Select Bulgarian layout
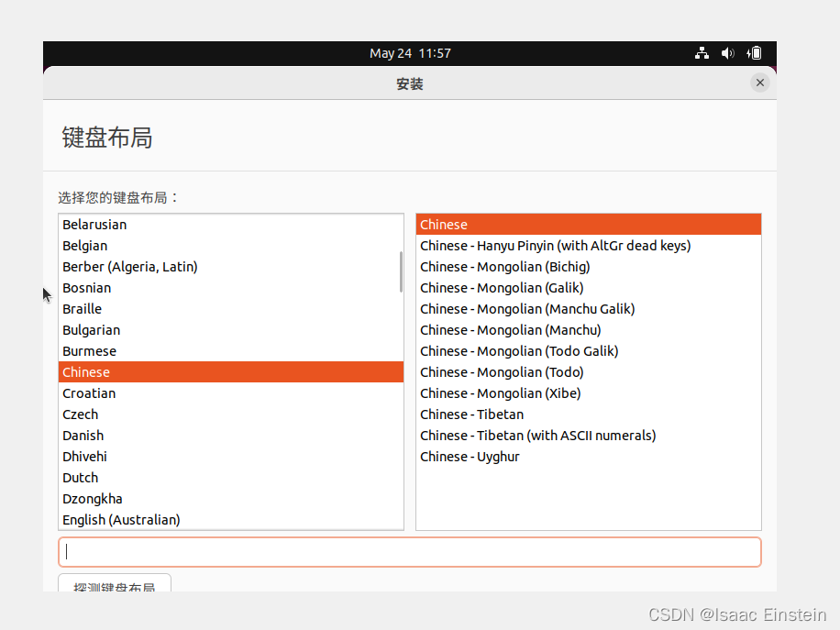This screenshot has height=630, width=840. point(231,330)
